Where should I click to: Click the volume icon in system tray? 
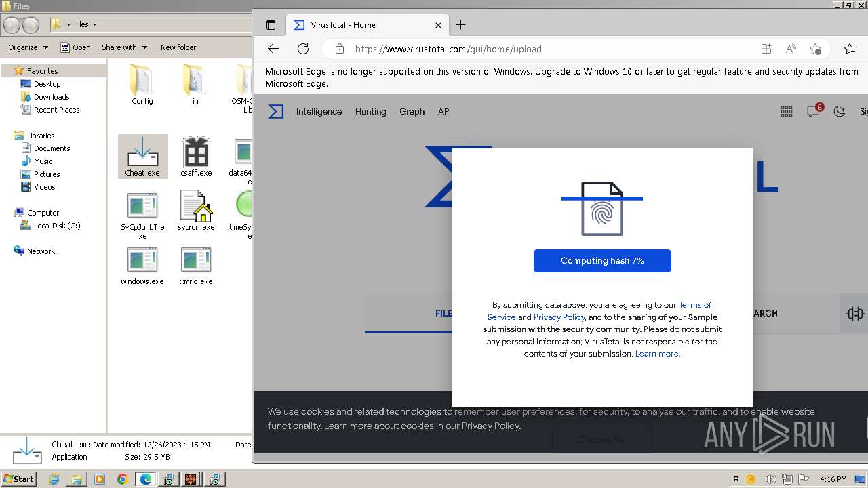pyautogui.click(x=770, y=479)
